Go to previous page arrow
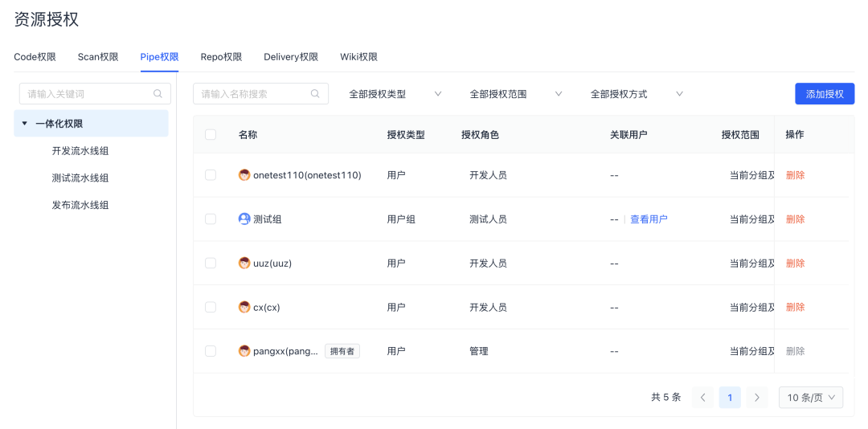 pos(703,398)
